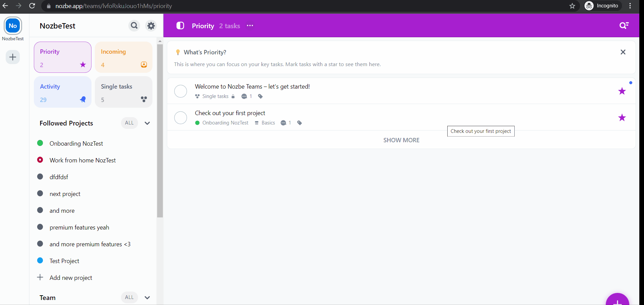This screenshot has height=305, width=644.
Task: Open Onboarding NozTest link under first project task
Action: click(225, 123)
